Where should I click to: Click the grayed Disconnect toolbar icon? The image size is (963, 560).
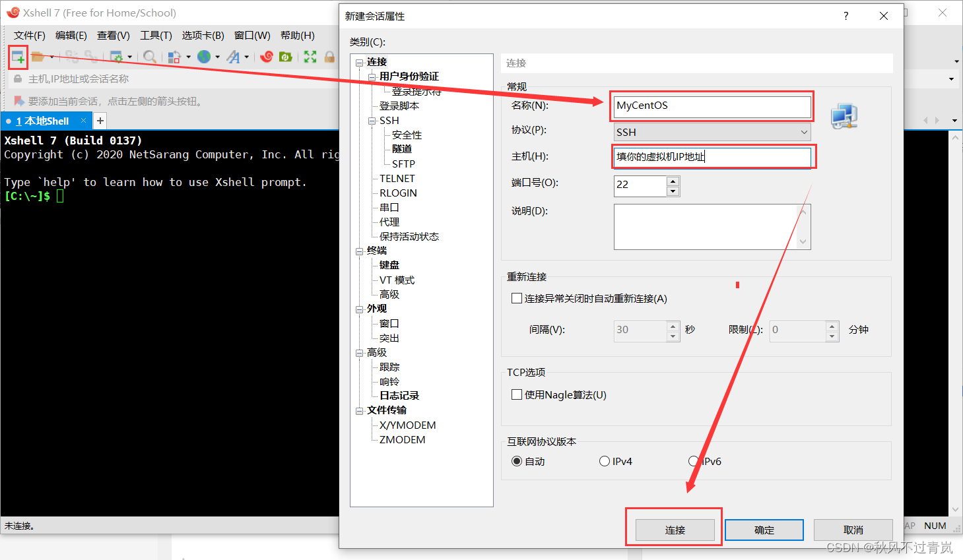pos(71,57)
